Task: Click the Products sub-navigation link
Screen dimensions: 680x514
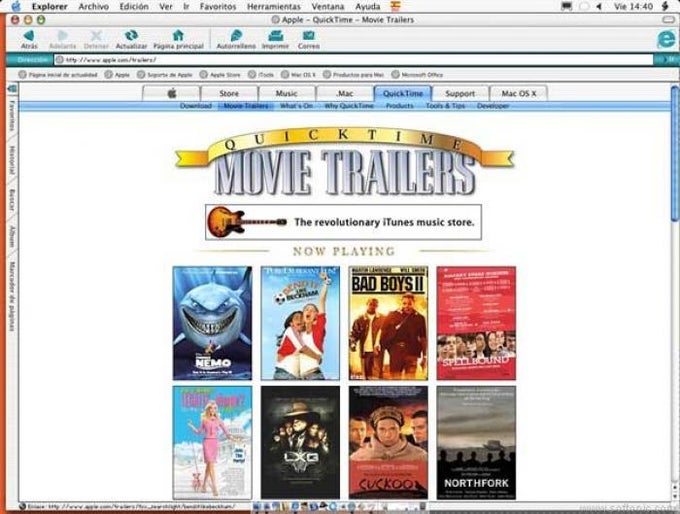Action: 399,106
